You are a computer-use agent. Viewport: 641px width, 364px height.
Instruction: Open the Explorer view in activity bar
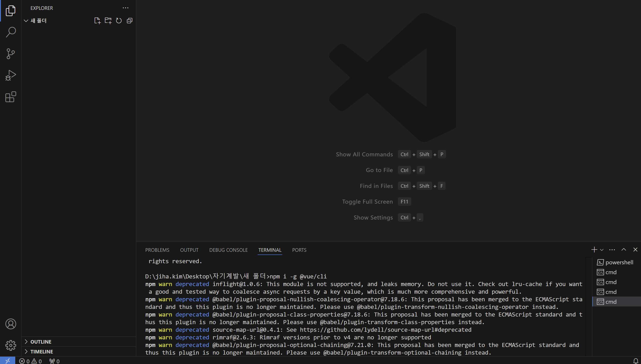pyautogui.click(x=11, y=11)
